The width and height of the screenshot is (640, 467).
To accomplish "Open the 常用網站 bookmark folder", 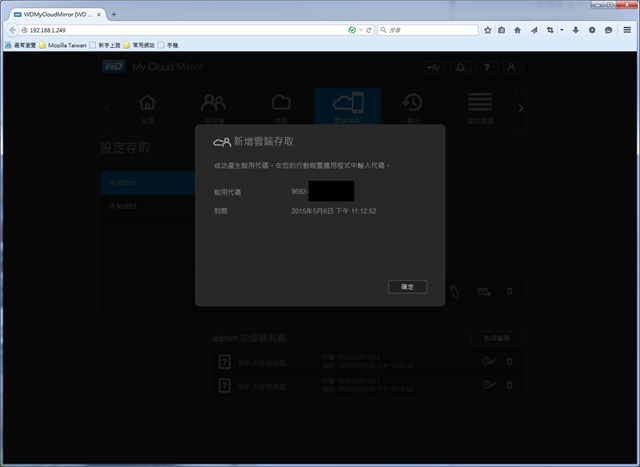I will [x=139, y=45].
